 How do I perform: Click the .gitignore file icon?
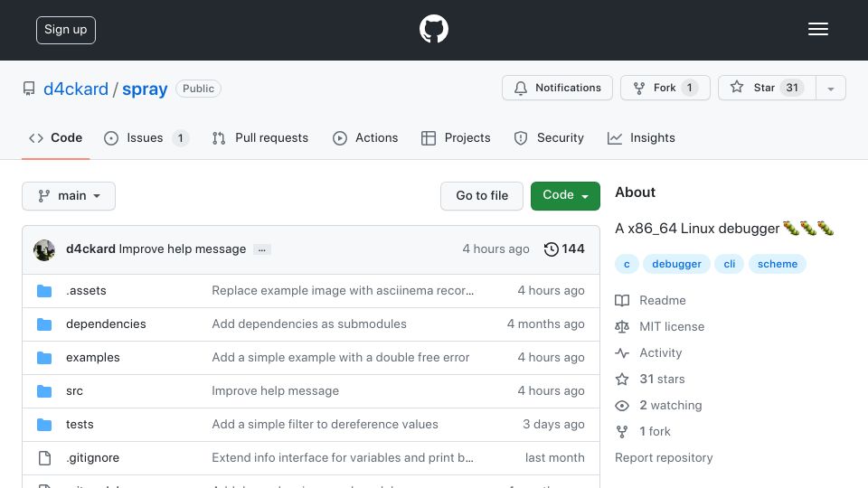[x=44, y=458]
